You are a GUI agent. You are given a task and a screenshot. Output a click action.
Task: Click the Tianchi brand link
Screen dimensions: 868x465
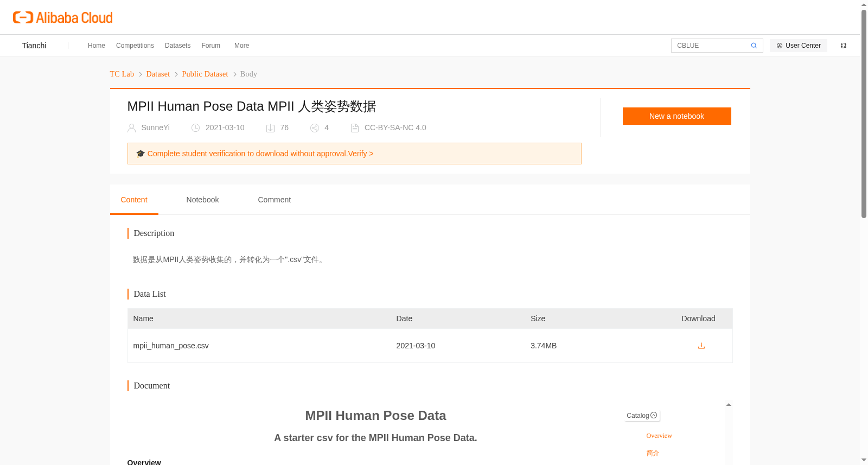(34, 46)
